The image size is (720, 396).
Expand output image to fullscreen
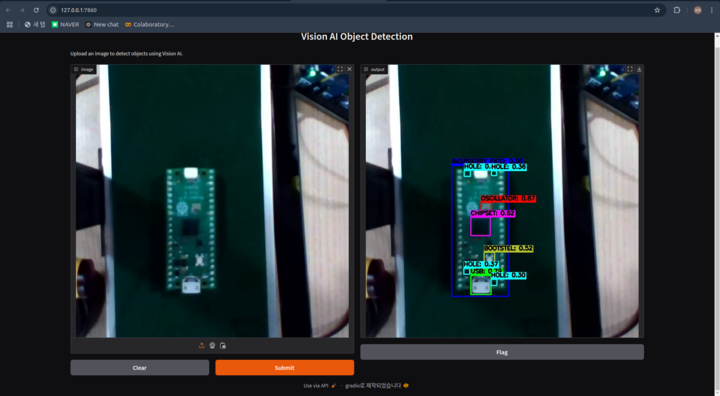(630, 69)
